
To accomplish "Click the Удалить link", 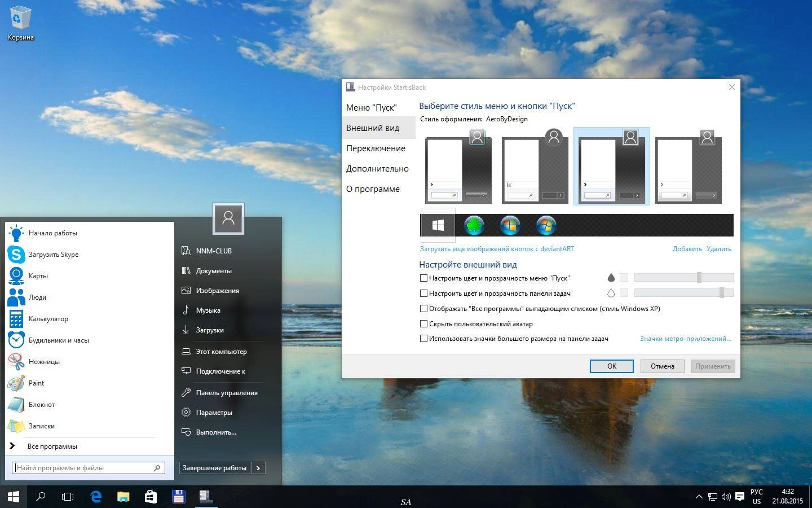I will point(719,249).
